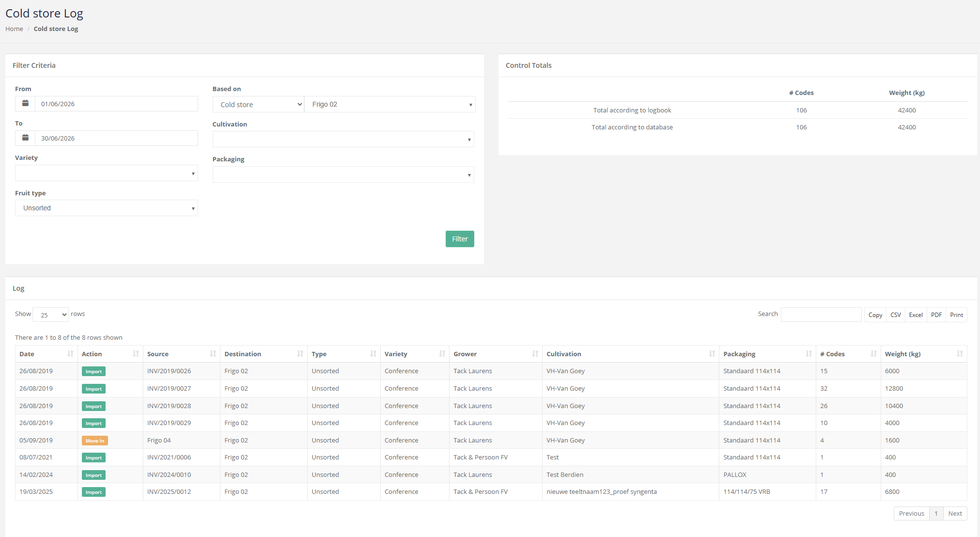This screenshot has height=537, width=980.
Task: Click the Import badge for INV/2025/0012
Action: (93, 492)
